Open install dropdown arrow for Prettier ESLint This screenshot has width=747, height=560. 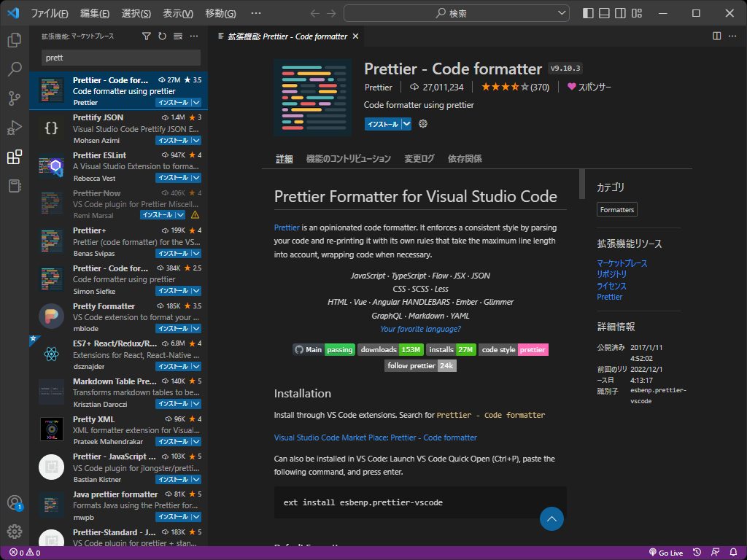click(x=196, y=178)
